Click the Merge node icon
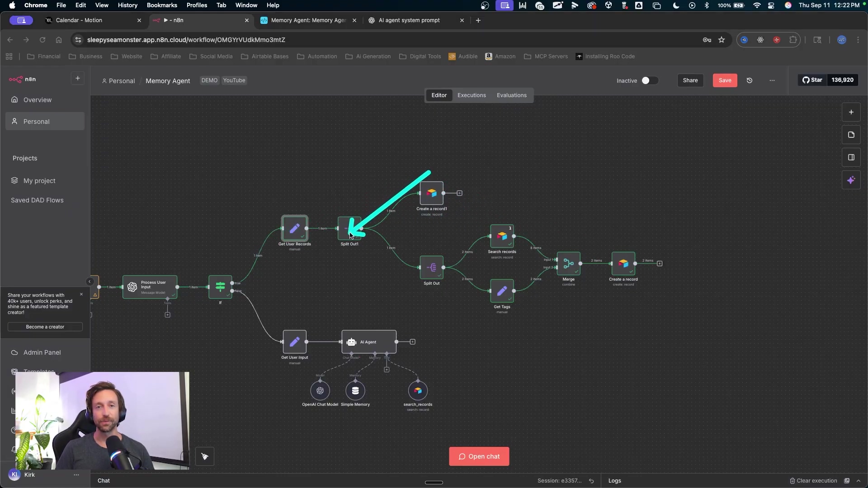This screenshot has width=868, height=488. pyautogui.click(x=568, y=263)
